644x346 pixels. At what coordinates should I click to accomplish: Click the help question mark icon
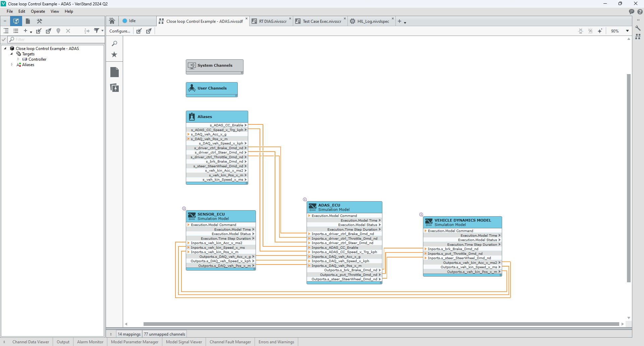tap(640, 11)
